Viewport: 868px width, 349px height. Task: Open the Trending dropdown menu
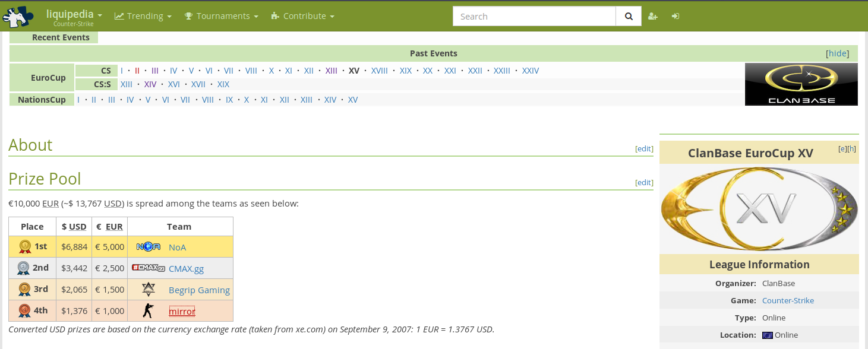pos(143,16)
